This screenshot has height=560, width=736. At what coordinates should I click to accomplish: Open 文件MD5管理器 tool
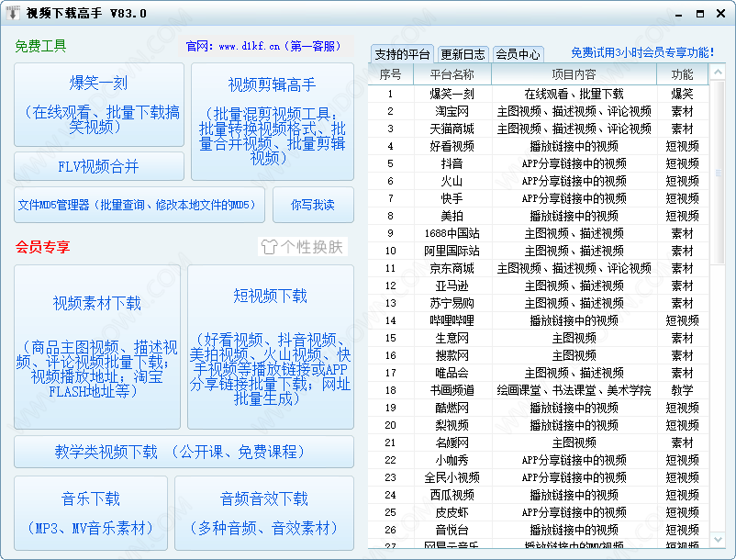click(139, 205)
